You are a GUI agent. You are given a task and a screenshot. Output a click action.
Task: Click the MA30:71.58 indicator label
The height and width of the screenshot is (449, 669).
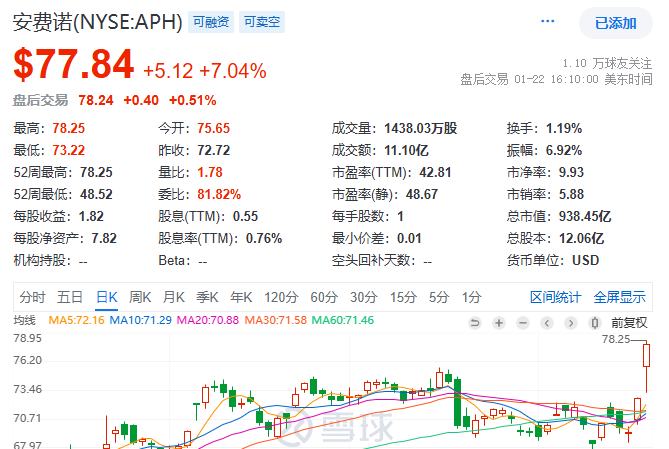click(x=275, y=320)
